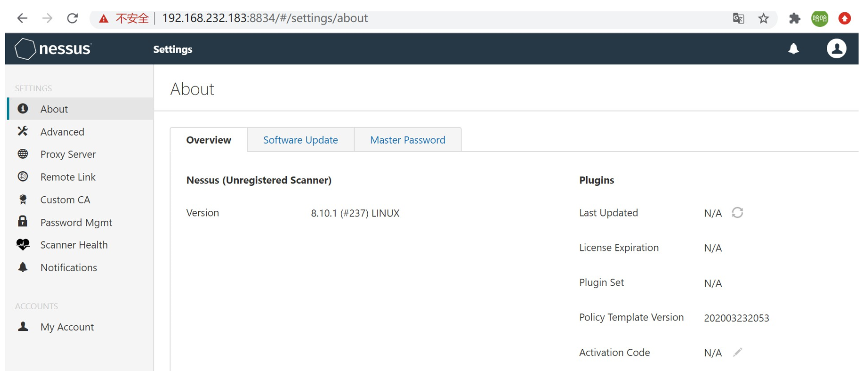
Task: Click the not-secure warning triangle icon
Action: pyautogui.click(x=103, y=18)
